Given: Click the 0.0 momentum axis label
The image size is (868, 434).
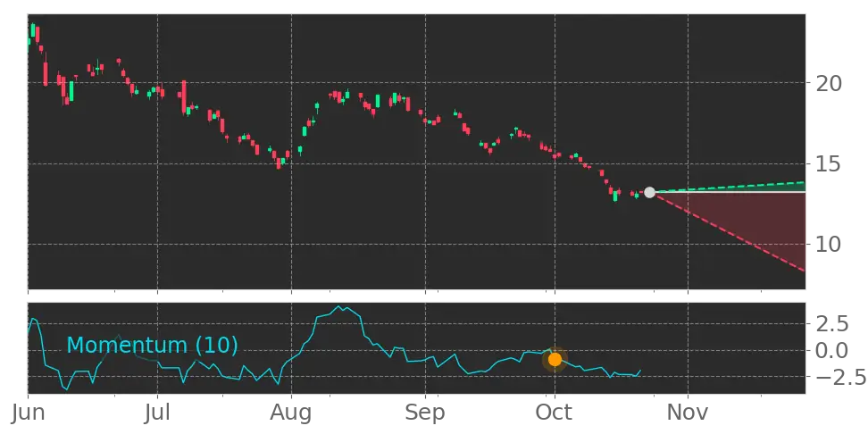Looking at the screenshot, I should coord(833,350).
